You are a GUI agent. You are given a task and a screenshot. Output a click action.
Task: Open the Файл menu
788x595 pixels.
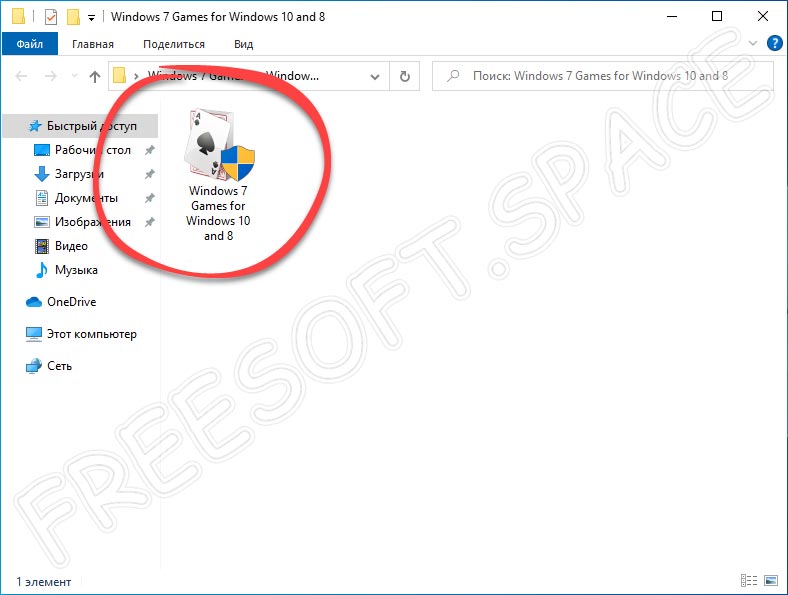click(30, 44)
